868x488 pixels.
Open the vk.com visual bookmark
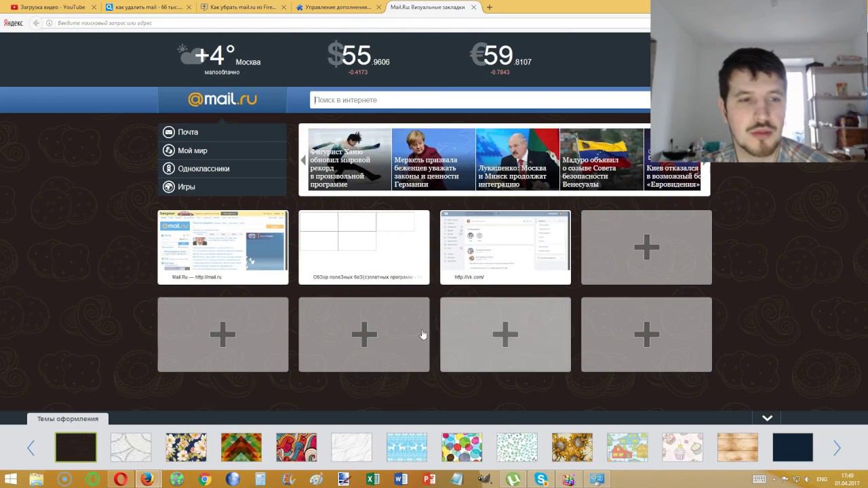tap(505, 247)
